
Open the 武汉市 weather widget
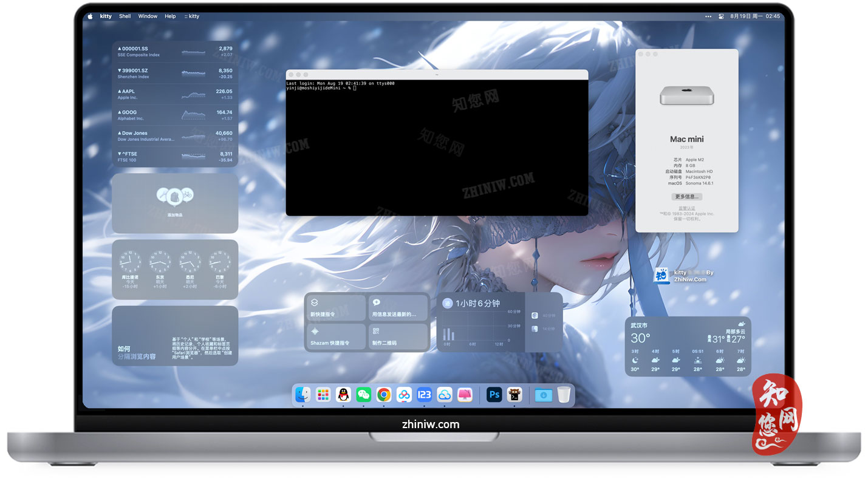[688, 346]
